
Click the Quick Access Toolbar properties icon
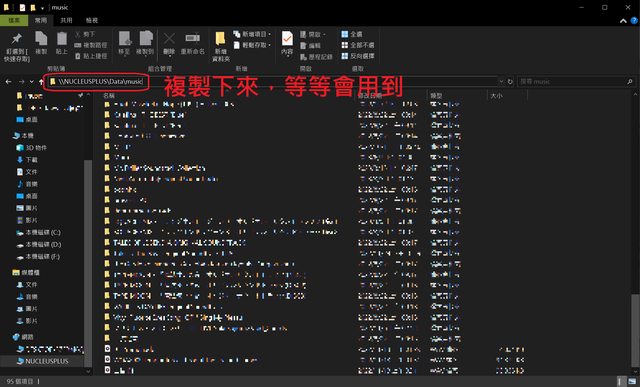tap(23, 7)
